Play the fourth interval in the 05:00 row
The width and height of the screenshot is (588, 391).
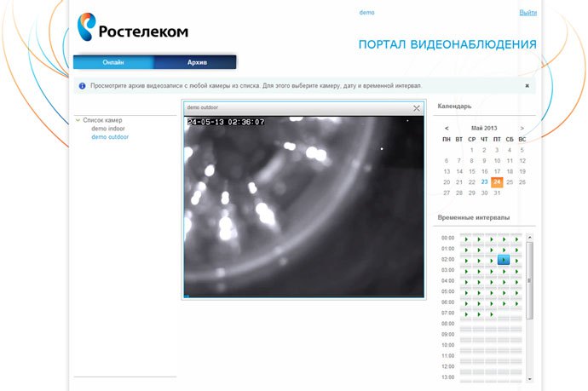pos(504,292)
